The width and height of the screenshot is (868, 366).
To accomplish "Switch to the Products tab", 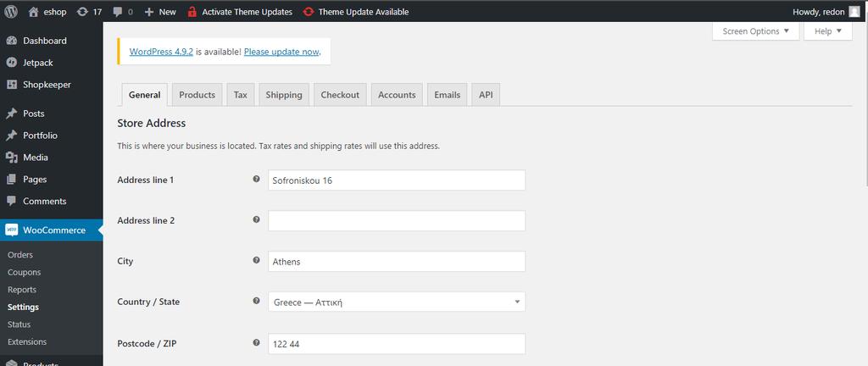I will point(197,95).
